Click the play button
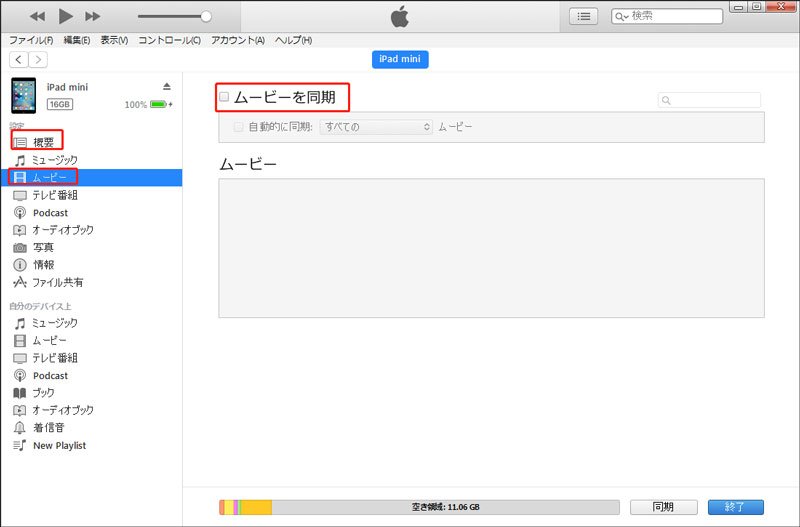This screenshot has width=800, height=527. coord(65,16)
